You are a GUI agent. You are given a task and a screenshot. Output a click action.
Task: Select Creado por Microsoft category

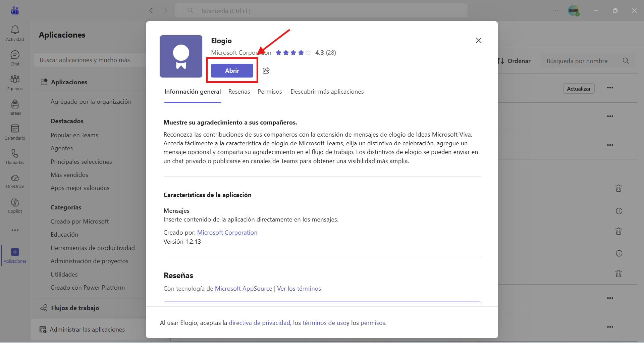click(x=79, y=222)
